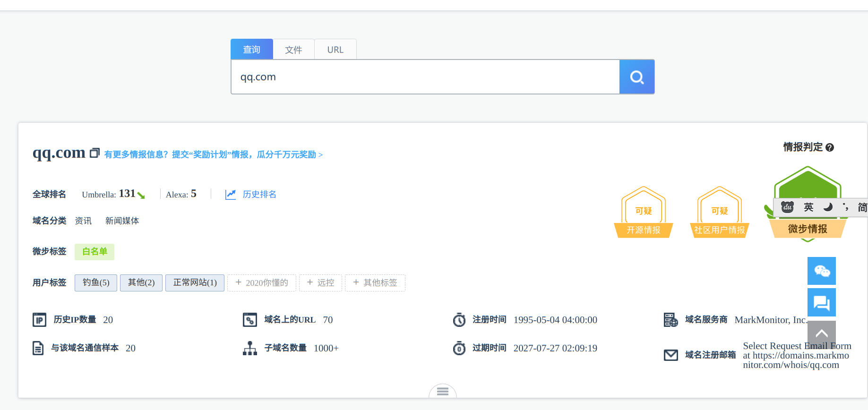The image size is (868, 410).
Task: Click the 资讯 category
Action: click(83, 221)
